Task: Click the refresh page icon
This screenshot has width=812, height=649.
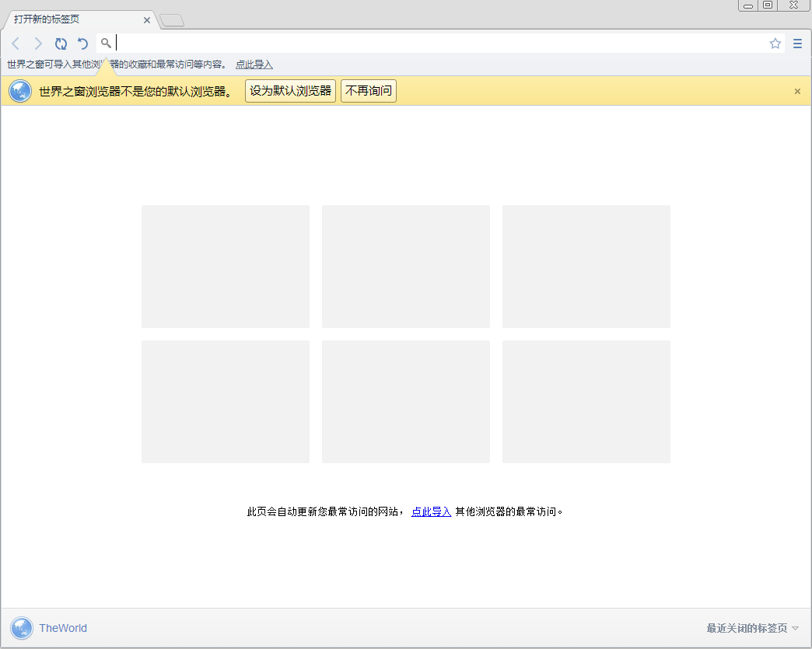Action: click(x=61, y=44)
